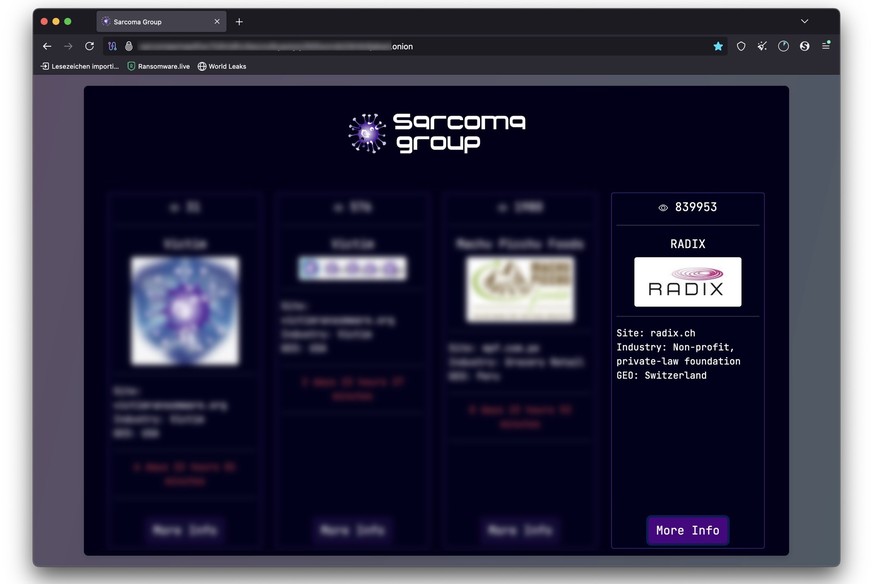This screenshot has height=584, width=873.
Task: Open the circular extension icon in toolbar
Action: [783, 46]
